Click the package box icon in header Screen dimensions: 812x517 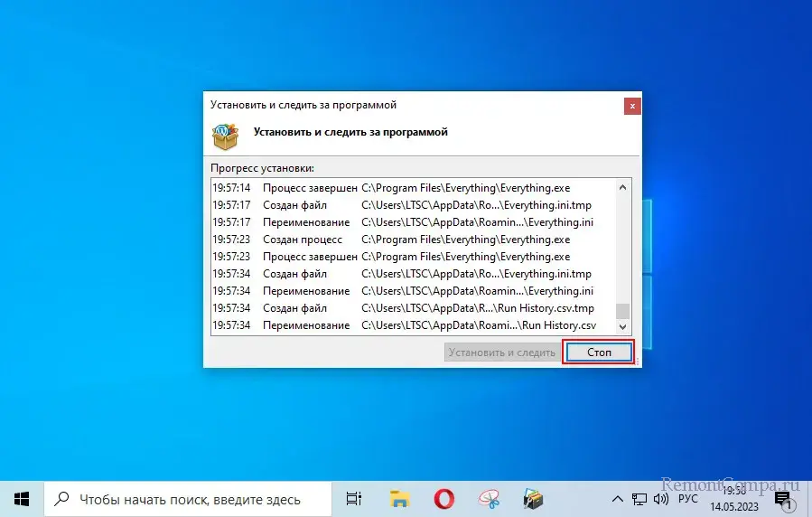[225, 134]
